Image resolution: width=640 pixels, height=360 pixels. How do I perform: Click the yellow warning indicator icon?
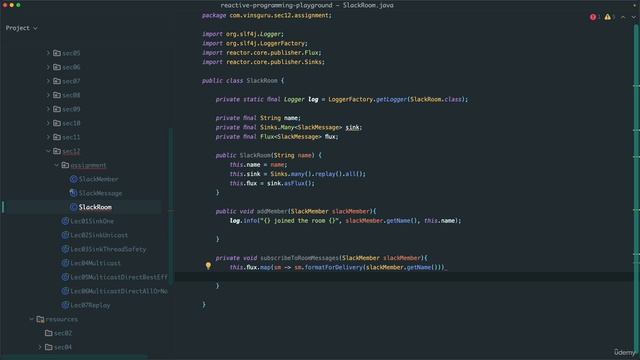tap(607, 17)
